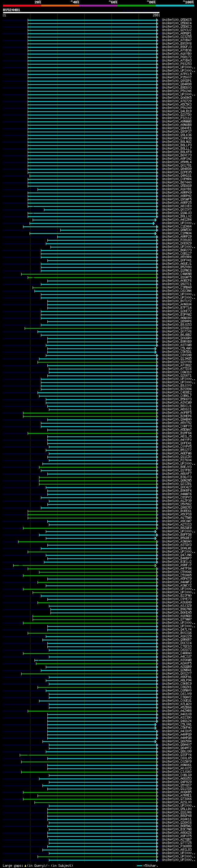Click the UniRef100_B6VC73 label
The width and height of the screenshot is (197, 868).
pos(177,155)
